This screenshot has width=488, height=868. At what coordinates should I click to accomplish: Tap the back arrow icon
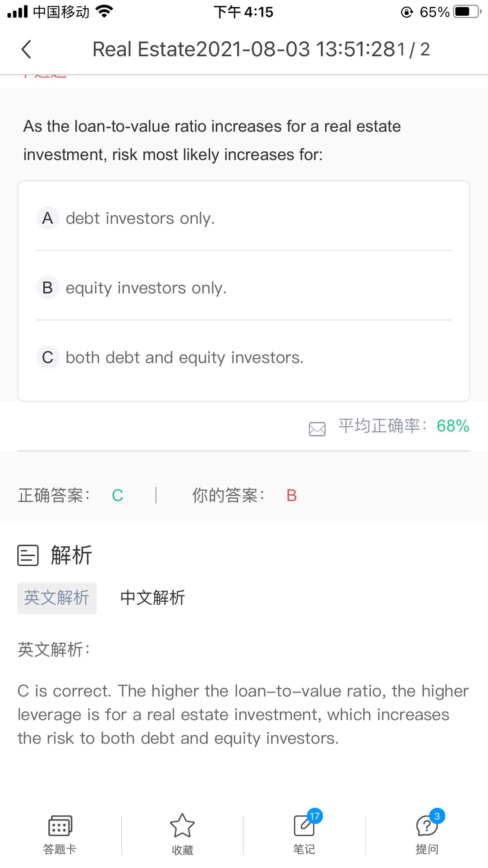coord(26,50)
